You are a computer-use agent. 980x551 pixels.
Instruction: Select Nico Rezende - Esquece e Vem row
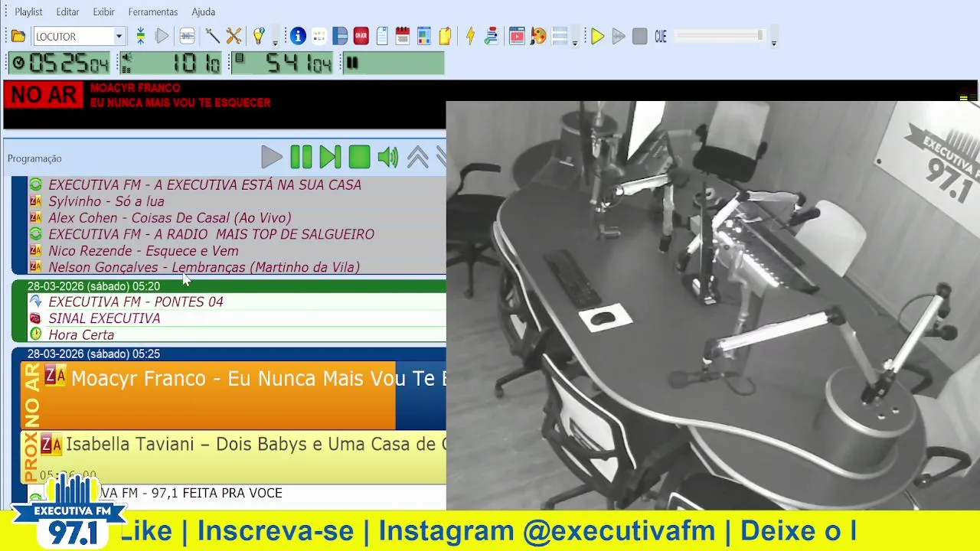pos(236,251)
